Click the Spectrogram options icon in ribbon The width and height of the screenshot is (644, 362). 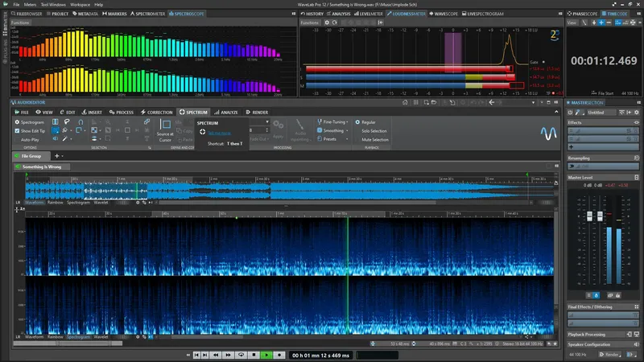[x=19, y=121]
